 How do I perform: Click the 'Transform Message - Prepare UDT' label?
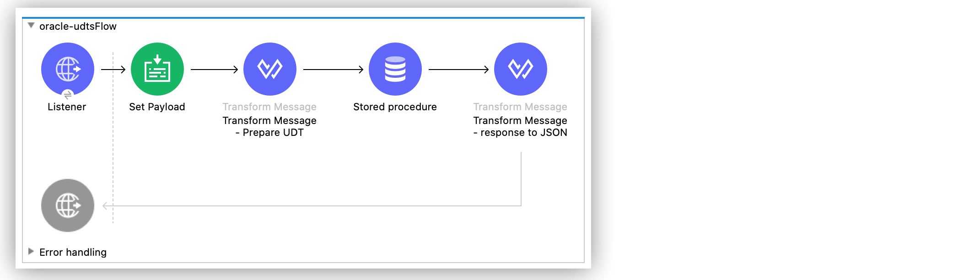point(269,126)
